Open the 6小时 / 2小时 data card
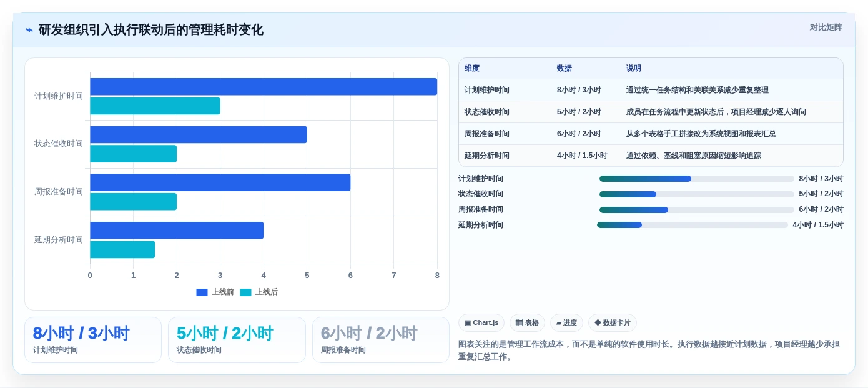Image resolution: width=868 pixels, height=388 pixels. [x=381, y=340]
